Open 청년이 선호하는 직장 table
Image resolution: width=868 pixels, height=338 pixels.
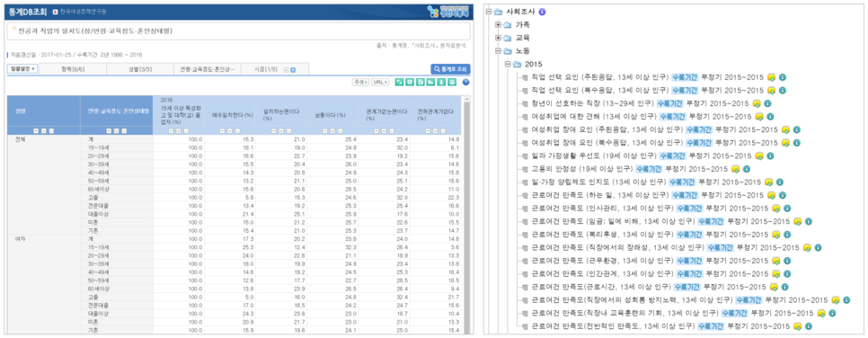pos(592,103)
